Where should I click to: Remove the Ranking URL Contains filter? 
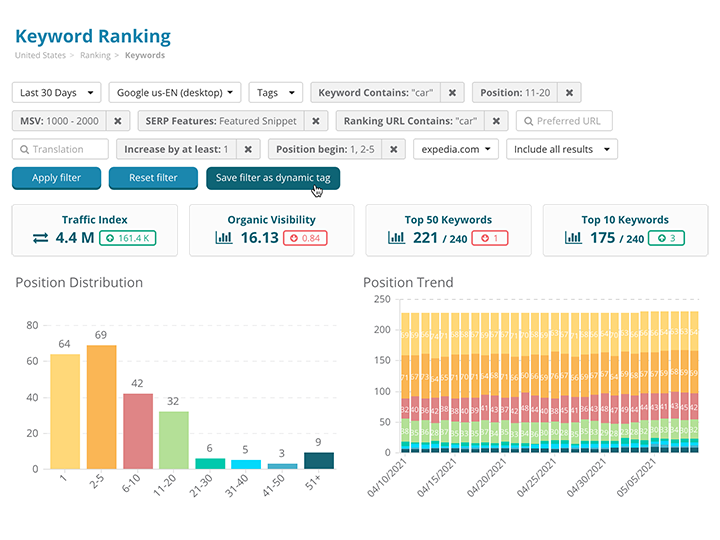click(x=495, y=121)
